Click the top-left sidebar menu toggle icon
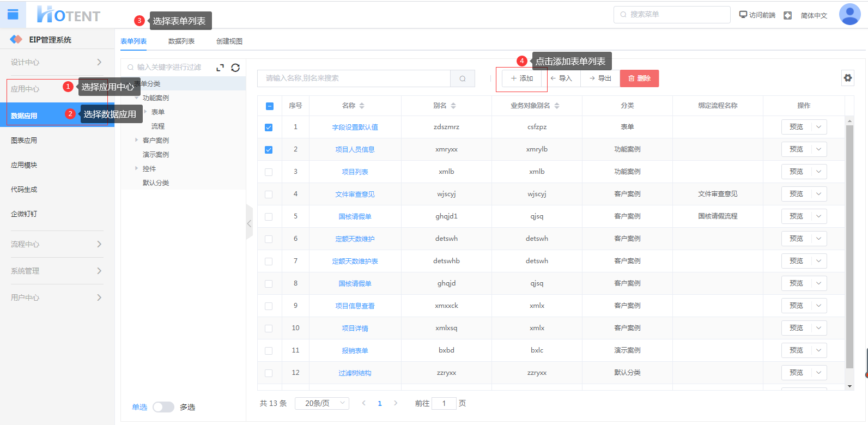This screenshot has height=425, width=868. 13,15
